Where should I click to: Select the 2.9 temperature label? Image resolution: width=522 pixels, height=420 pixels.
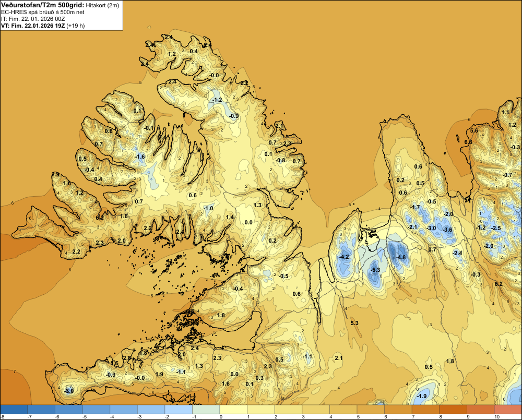[56, 174]
